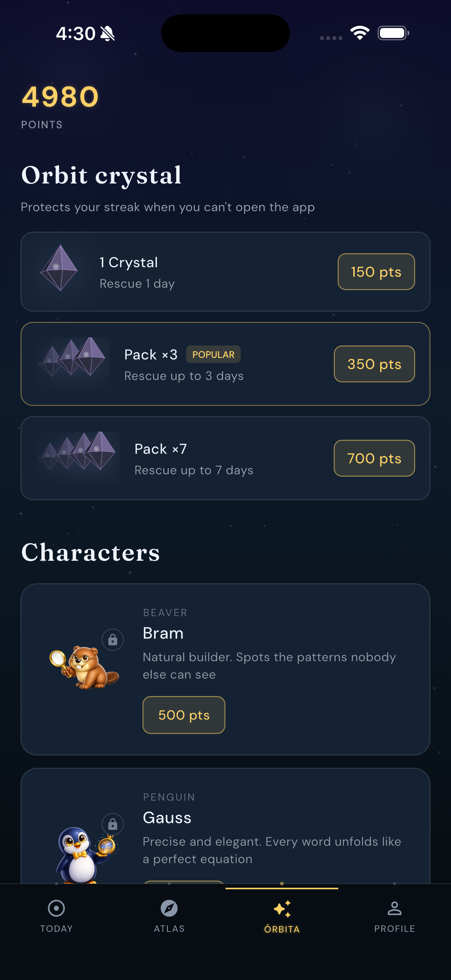The height and width of the screenshot is (980, 451).
Task: Unlock Bram for 500 pts
Action: 184,714
